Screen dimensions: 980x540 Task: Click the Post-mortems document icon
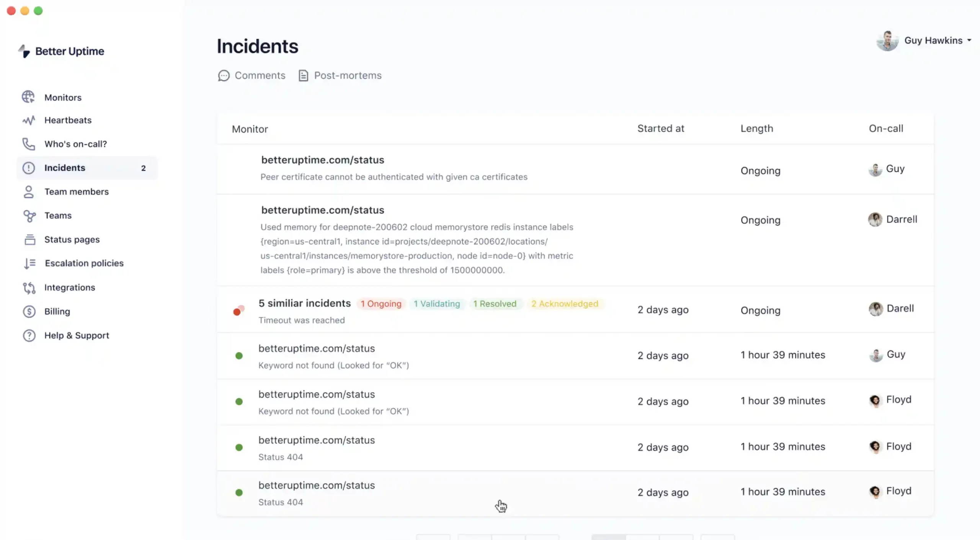tap(303, 76)
